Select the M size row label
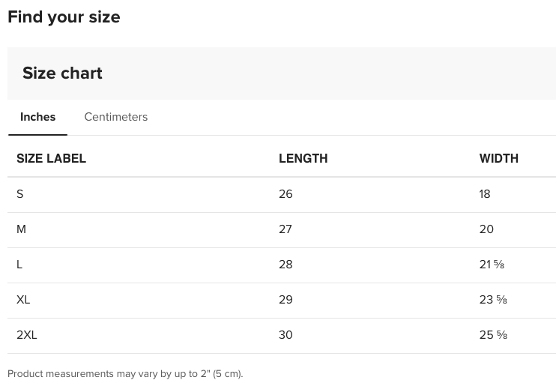The image size is (556, 392). [x=21, y=229]
